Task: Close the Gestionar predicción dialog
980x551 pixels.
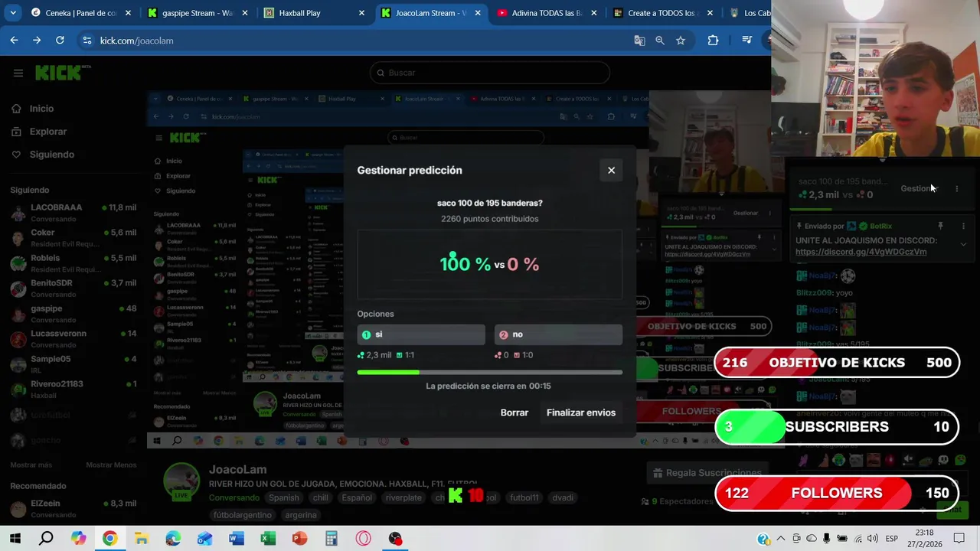Action: pos(611,170)
